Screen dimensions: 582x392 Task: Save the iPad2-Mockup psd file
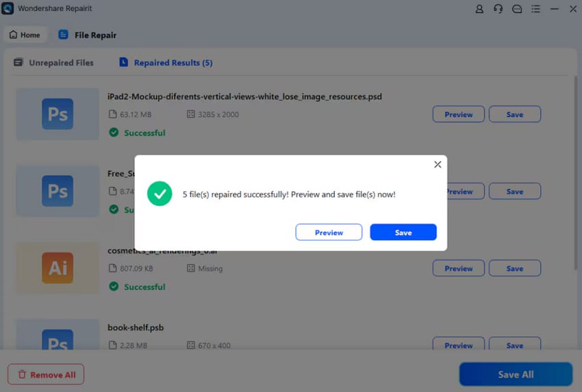point(514,114)
